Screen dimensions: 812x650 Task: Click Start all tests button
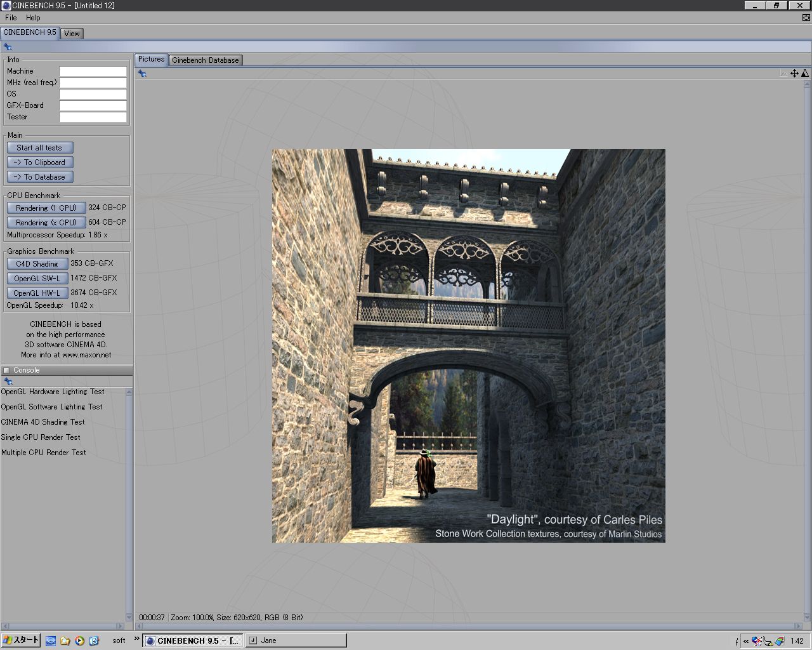click(x=40, y=148)
